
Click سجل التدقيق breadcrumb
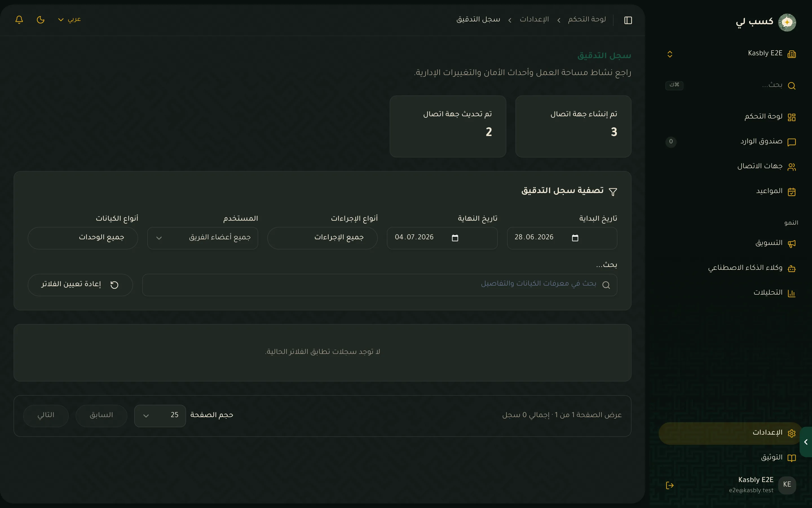[x=478, y=19]
